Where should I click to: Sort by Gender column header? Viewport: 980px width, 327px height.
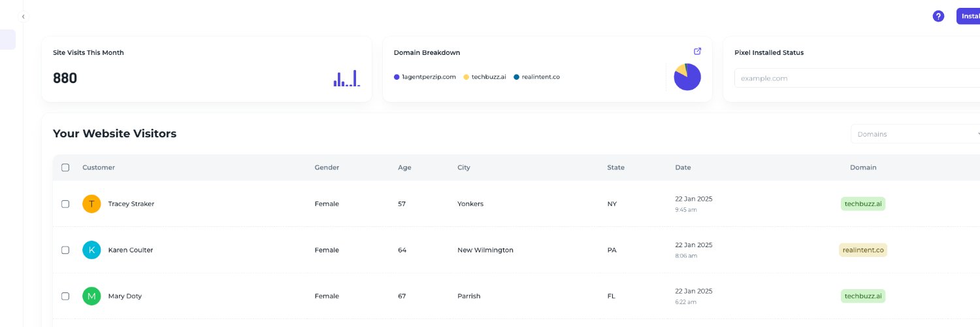pos(327,167)
